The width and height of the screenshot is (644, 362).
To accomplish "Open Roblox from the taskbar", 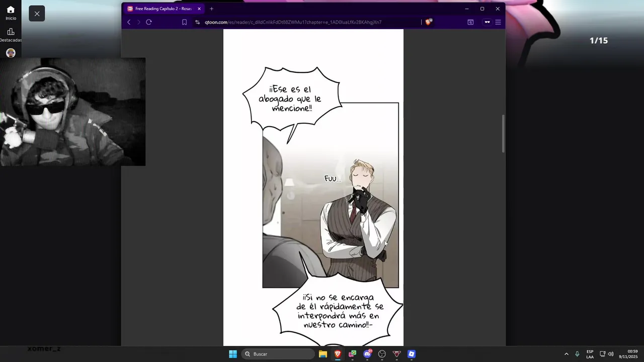I will click(412, 354).
